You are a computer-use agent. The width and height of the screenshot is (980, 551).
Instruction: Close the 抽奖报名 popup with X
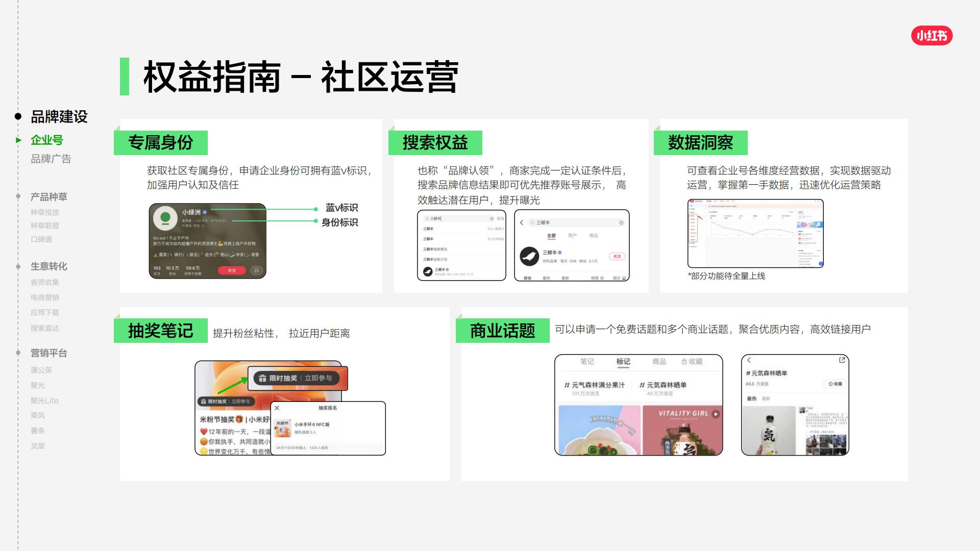click(277, 408)
